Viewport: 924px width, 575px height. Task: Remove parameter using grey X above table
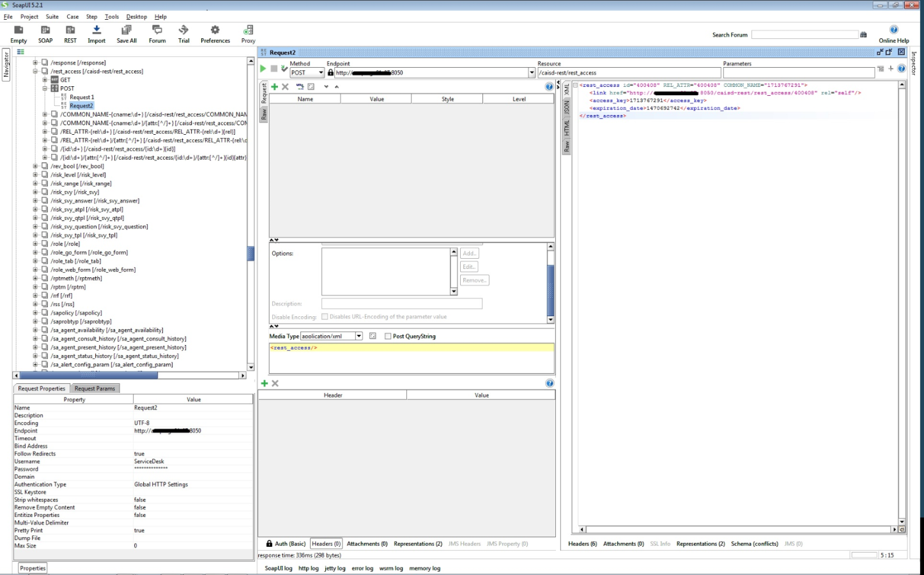point(285,87)
